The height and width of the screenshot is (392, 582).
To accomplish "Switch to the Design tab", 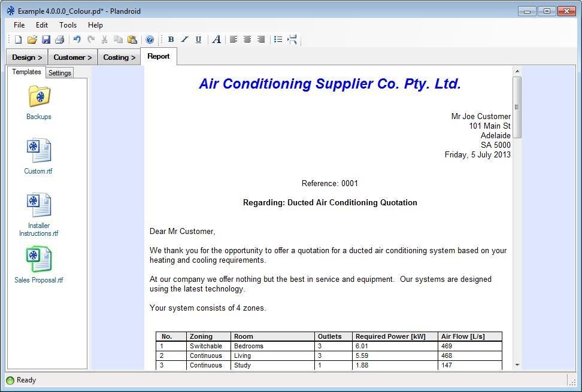I will point(27,57).
